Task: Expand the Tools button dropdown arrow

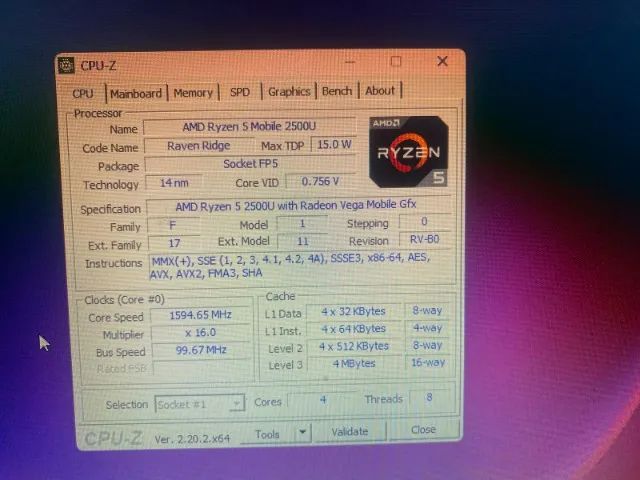Action: click(302, 432)
